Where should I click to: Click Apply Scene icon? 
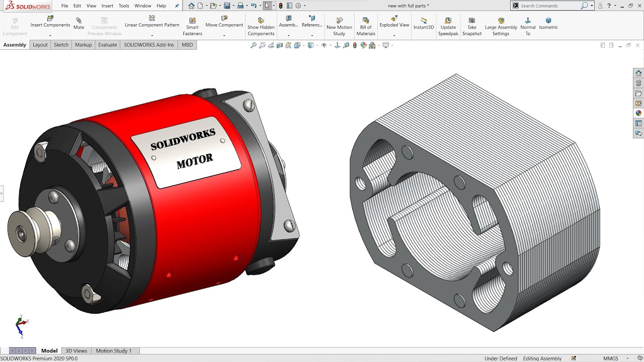[x=372, y=45]
